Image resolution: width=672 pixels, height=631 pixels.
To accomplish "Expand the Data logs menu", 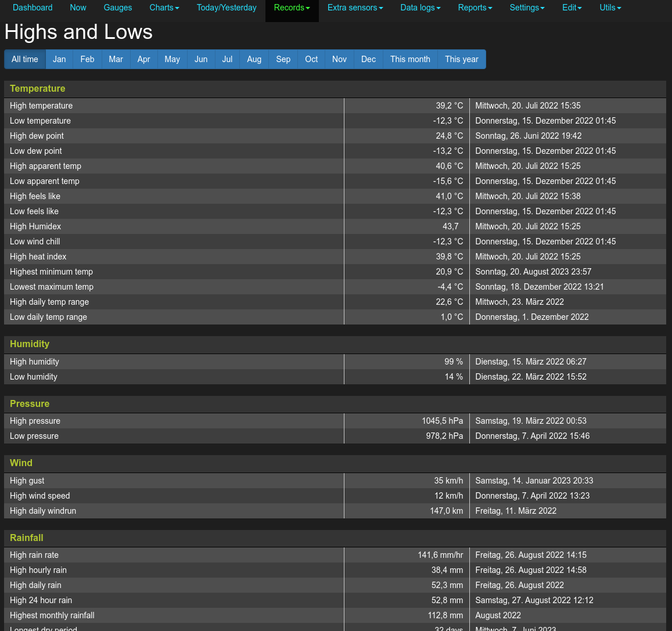I will pyautogui.click(x=420, y=8).
